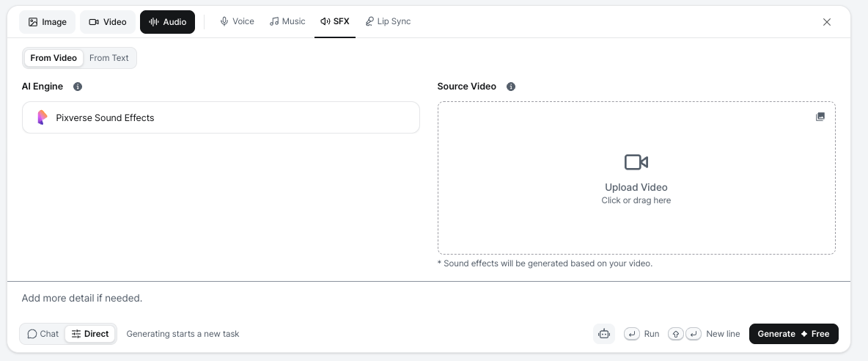Switch to Chat mode
Viewport: 868px width, 361px height.
pyautogui.click(x=43, y=334)
